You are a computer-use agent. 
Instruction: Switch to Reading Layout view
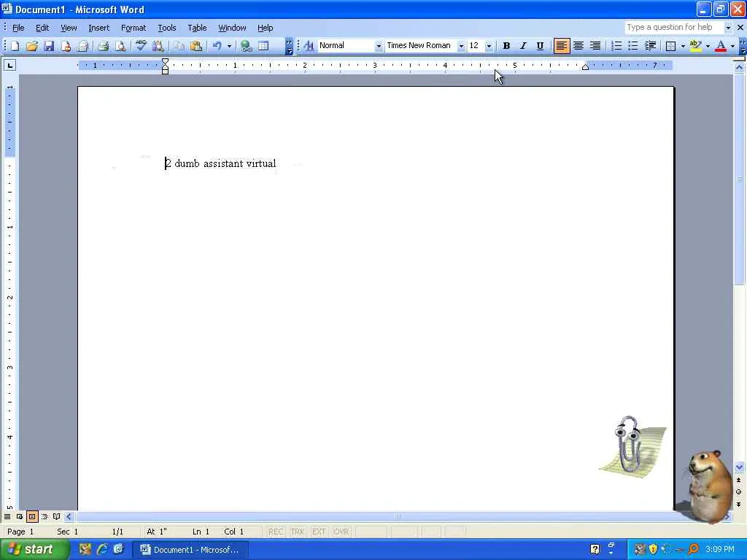(x=57, y=517)
